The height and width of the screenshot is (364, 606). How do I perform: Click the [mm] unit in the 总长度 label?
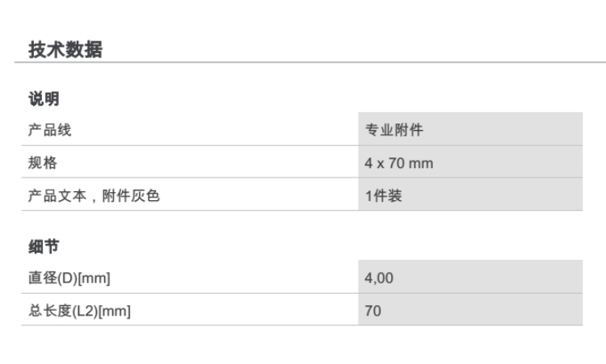[114, 311]
